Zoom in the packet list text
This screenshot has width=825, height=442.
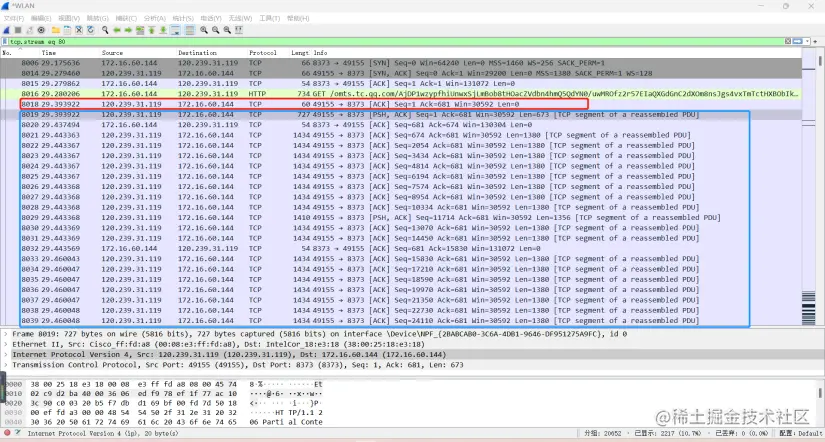pyautogui.click(x=204, y=30)
